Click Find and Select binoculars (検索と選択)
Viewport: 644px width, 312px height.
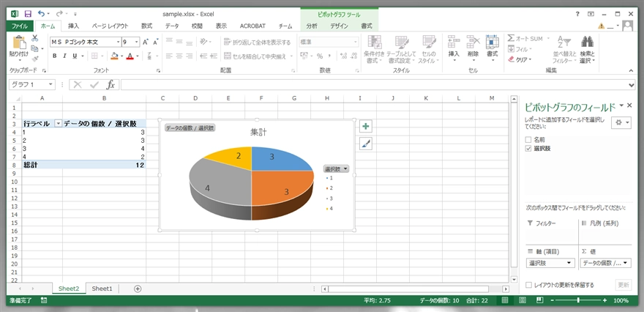click(x=588, y=42)
